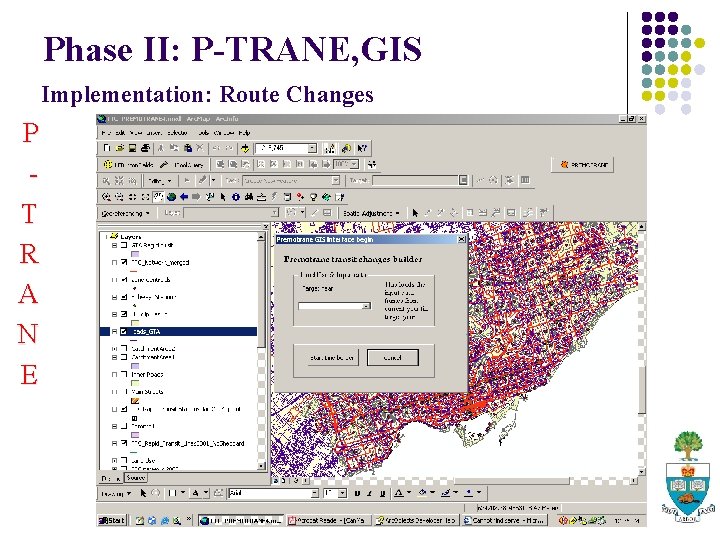Viewport: 720px width, 540px height.
Task: Open the Spatial Adjustment dropdown menu
Action: 371,213
